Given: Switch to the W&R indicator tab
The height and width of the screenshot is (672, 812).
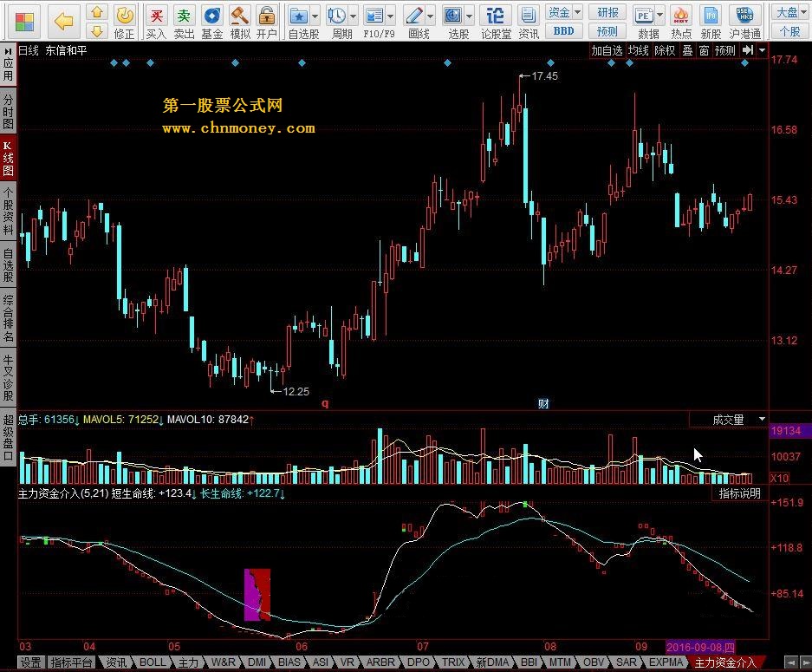Looking at the screenshot, I should (223, 662).
